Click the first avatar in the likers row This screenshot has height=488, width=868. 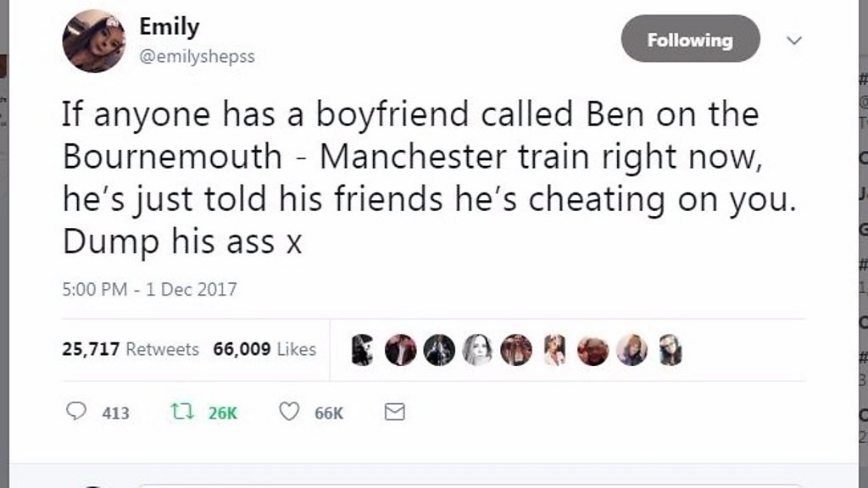click(362, 349)
